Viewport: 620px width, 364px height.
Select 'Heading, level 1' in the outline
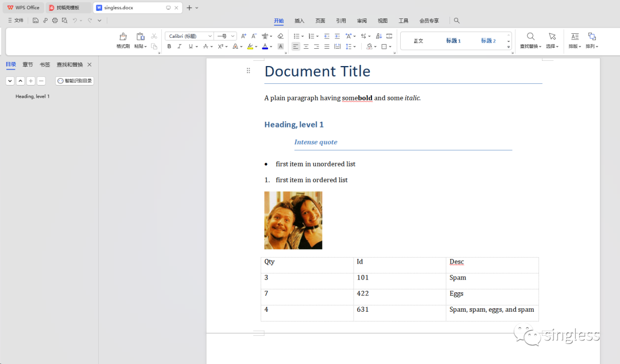(x=33, y=96)
